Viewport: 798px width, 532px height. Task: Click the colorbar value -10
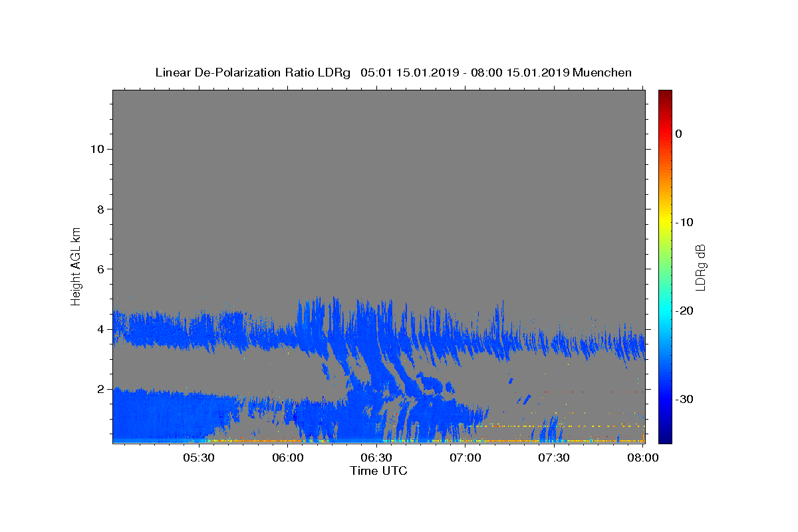[x=684, y=222]
